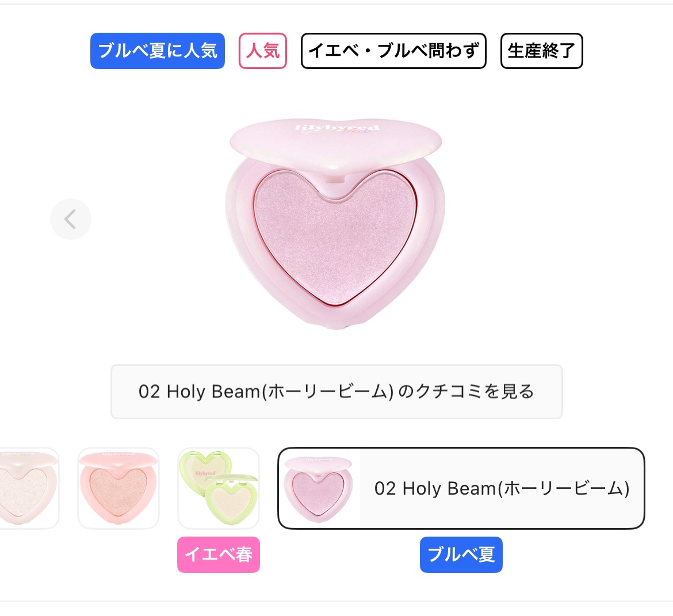
Task: Click the selected Holy Beam thumbnail image
Action: (319, 489)
